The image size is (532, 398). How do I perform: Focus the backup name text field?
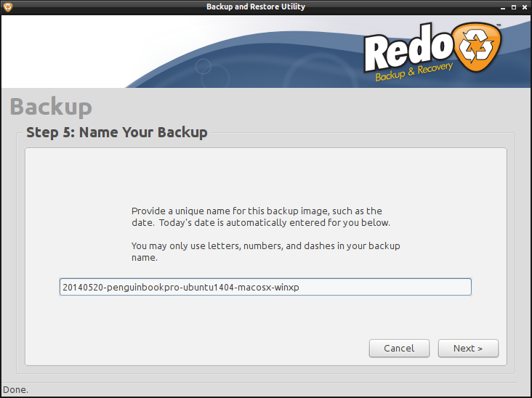click(265, 287)
